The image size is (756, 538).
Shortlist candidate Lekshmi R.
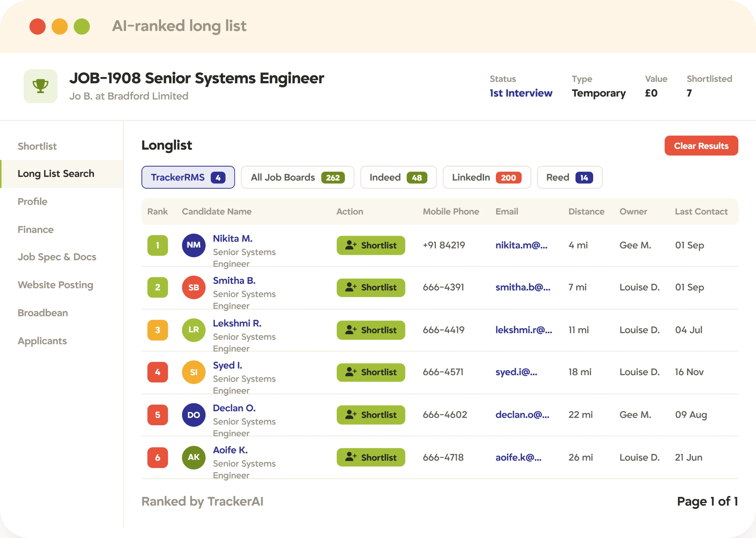pyautogui.click(x=371, y=330)
